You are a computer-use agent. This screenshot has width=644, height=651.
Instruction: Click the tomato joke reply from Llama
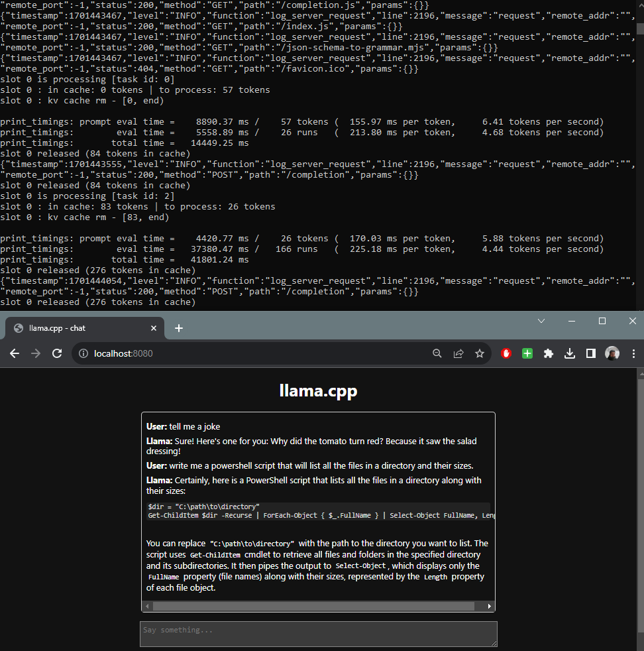pos(311,446)
